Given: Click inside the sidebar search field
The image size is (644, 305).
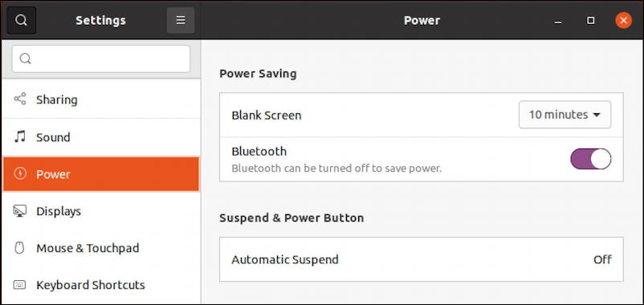Looking at the screenshot, I should 101,59.
